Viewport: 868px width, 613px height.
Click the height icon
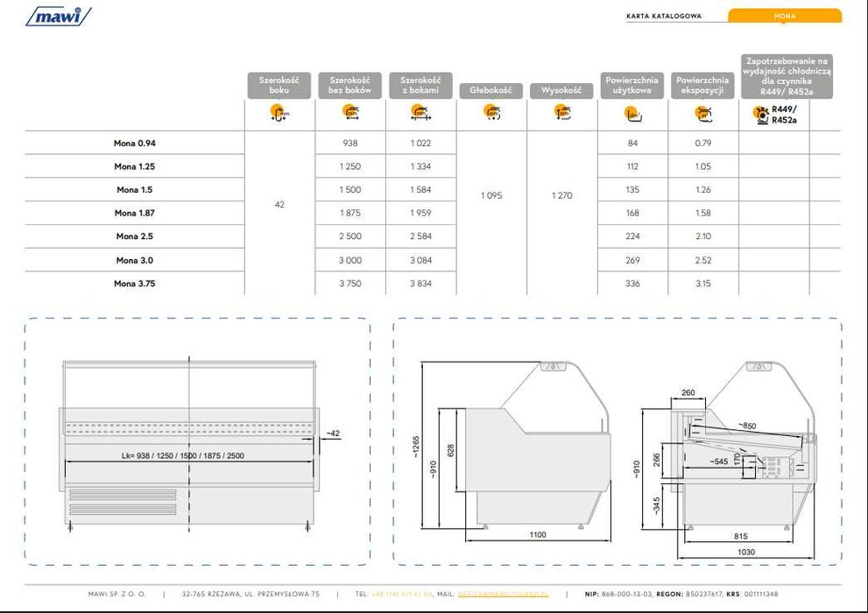[561, 112]
